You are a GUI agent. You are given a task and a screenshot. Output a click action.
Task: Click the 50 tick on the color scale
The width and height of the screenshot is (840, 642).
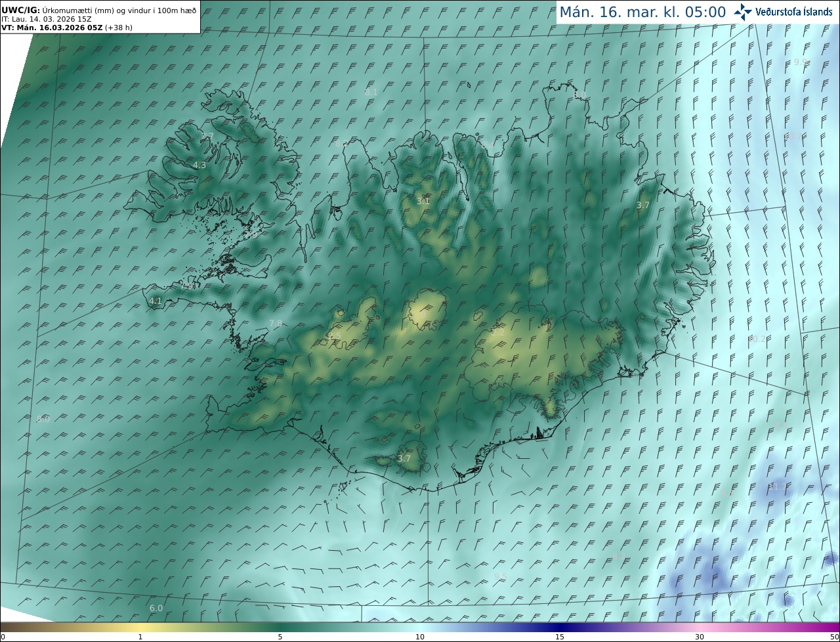pos(834,637)
